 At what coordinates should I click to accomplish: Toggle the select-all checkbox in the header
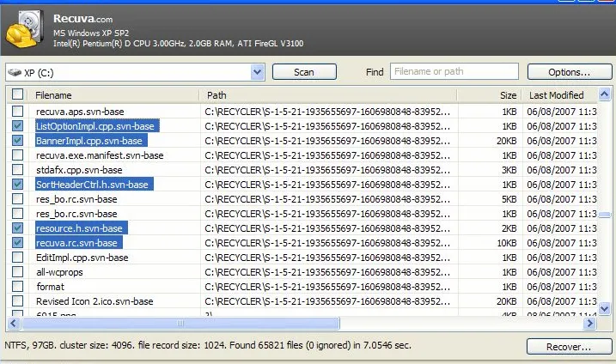[17, 94]
